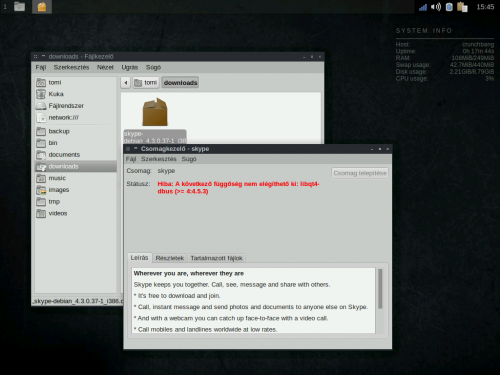Click the battery tray icon
Screen dimensions: 500x375
click(449, 7)
